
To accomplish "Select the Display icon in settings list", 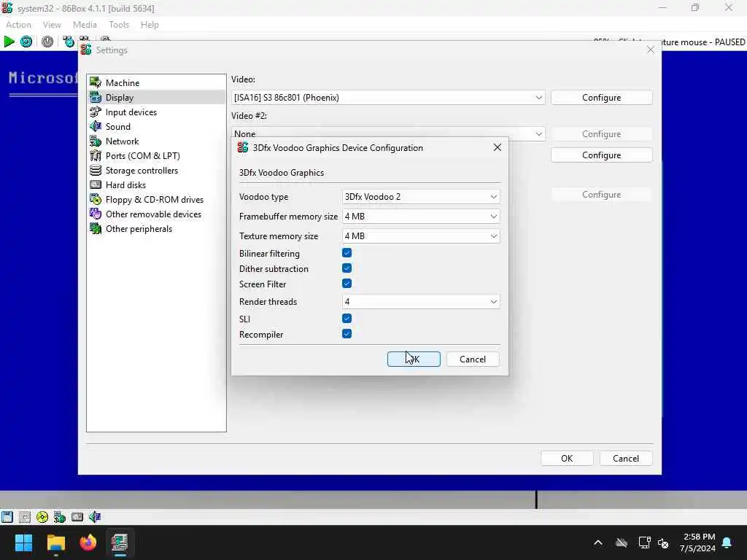I will tap(96, 97).
